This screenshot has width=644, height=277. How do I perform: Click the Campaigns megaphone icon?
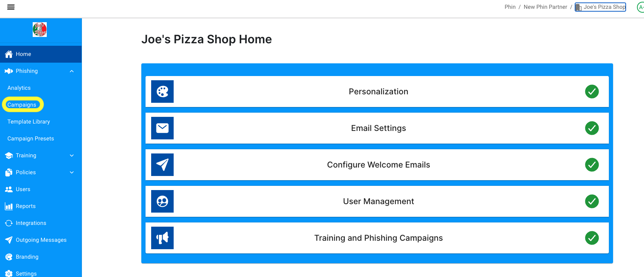(162, 238)
